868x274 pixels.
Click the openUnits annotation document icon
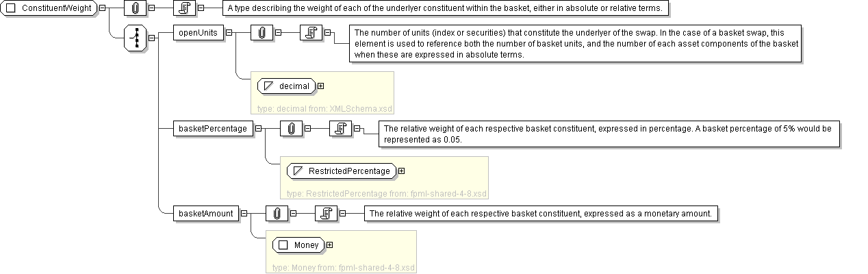coord(311,32)
